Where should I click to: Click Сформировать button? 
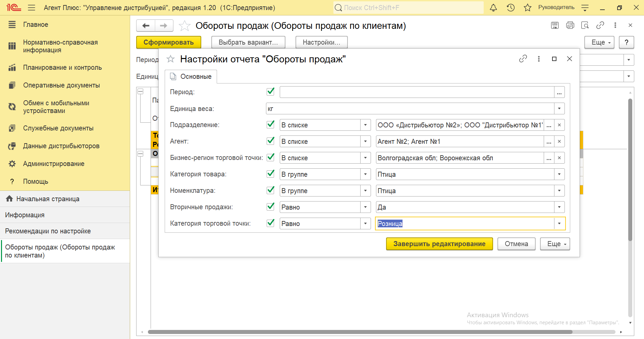click(169, 42)
